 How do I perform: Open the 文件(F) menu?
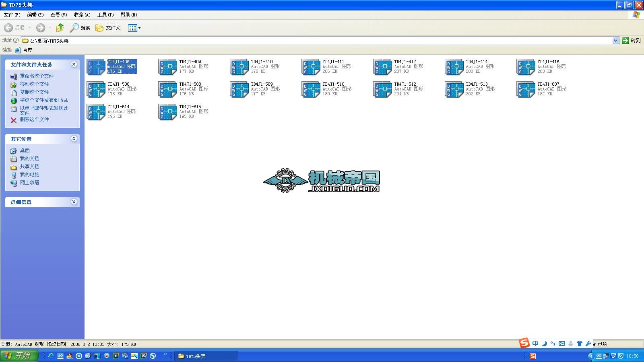pyautogui.click(x=12, y=15)
